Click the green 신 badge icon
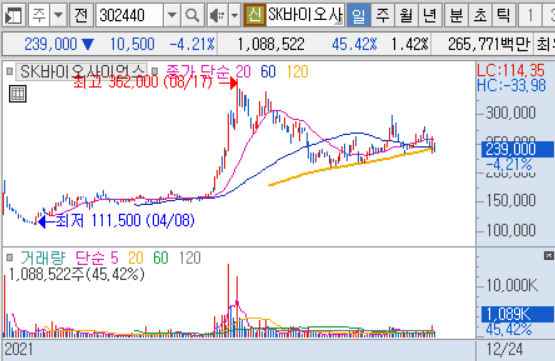The height and width of the screenshot is (361, 555). pos(254,15)
